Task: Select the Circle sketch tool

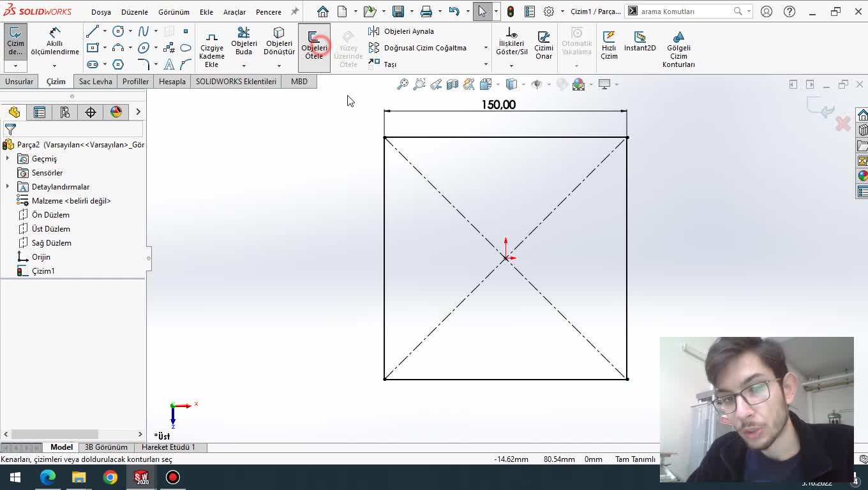Action: tap(118, 31)
